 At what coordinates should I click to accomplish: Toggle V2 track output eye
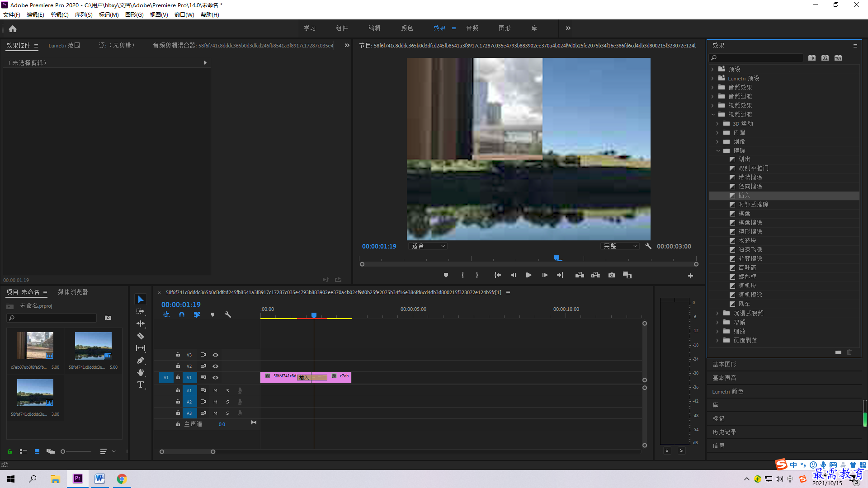pyautogui.click(x=216, y=366)
